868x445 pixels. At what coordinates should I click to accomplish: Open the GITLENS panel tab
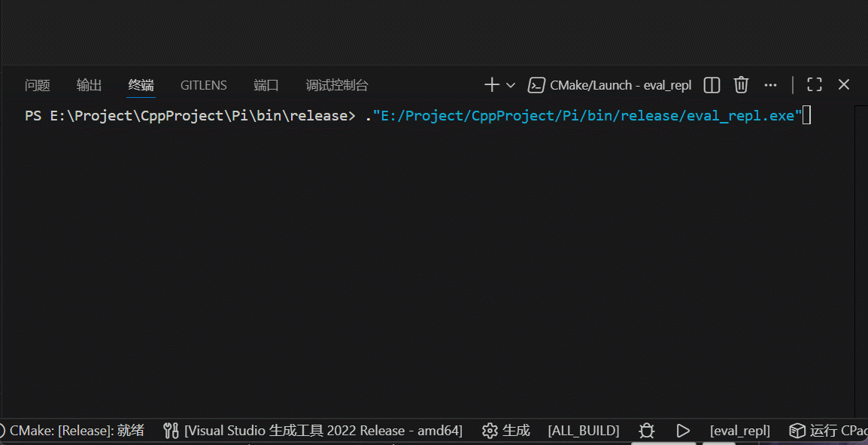tap(203, 85)
